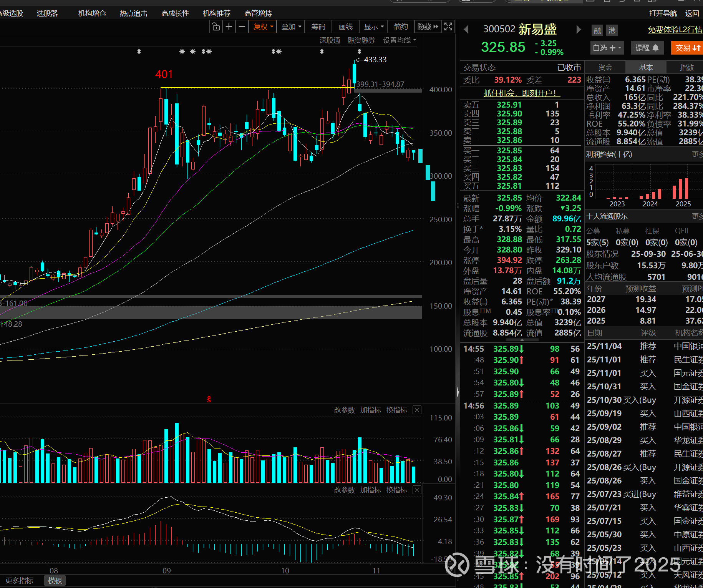Click 返回 back button
The width and height of the screenshot is (703, 588).
click(x=692, y=13)
